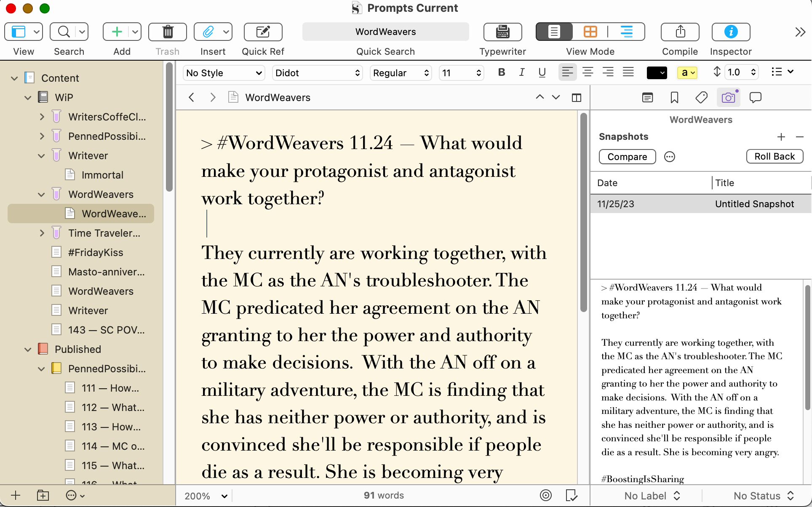Open the list style dropdown
This screenshot has height=507, width=812.
click(782, 72)
